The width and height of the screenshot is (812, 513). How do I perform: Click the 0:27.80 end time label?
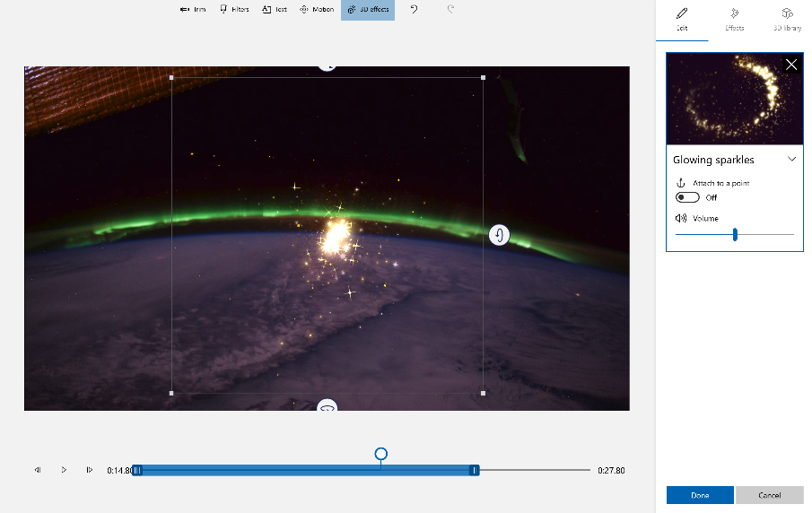point(611,470)
